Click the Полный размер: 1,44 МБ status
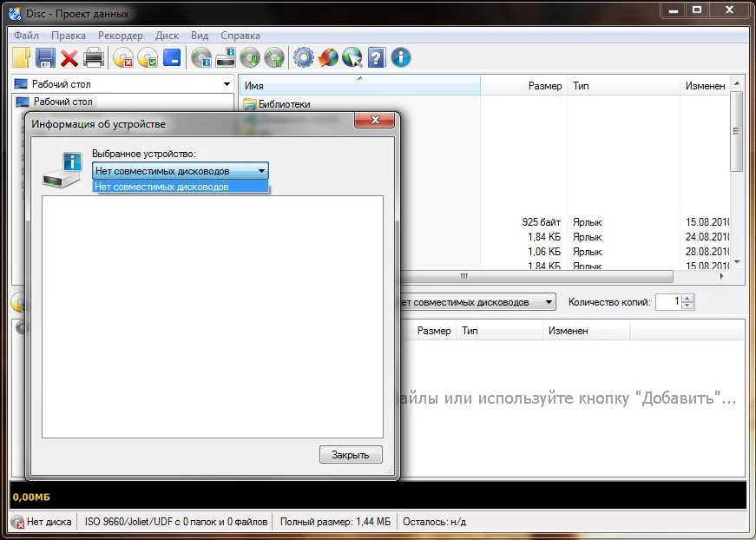 335,522
